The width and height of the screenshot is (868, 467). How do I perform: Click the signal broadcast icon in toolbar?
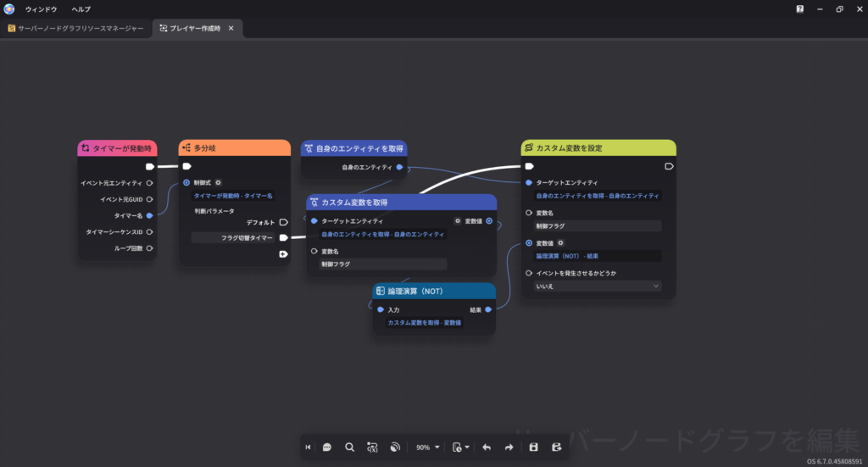click(x=395, y=447)
